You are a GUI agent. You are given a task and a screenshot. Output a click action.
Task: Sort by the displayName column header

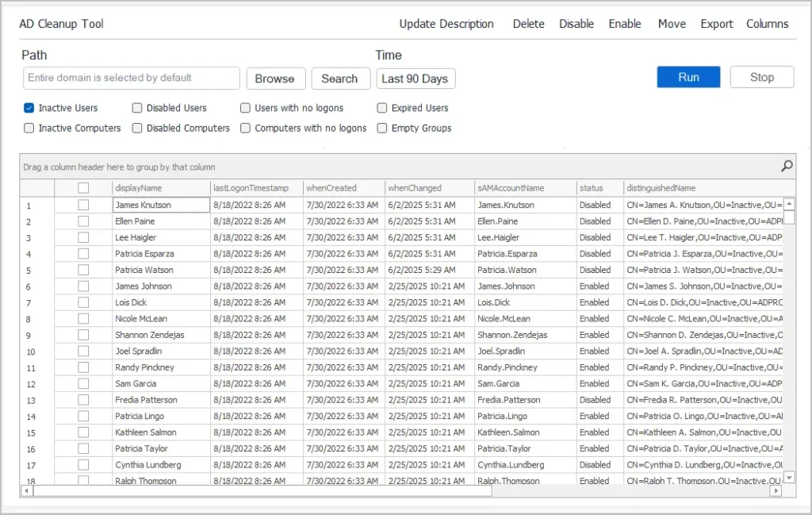pos(160,188)
